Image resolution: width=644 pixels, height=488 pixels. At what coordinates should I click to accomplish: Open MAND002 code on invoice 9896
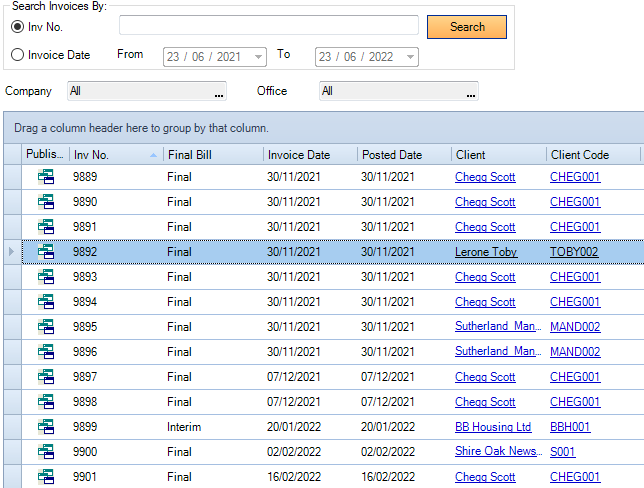coord(575,352)
